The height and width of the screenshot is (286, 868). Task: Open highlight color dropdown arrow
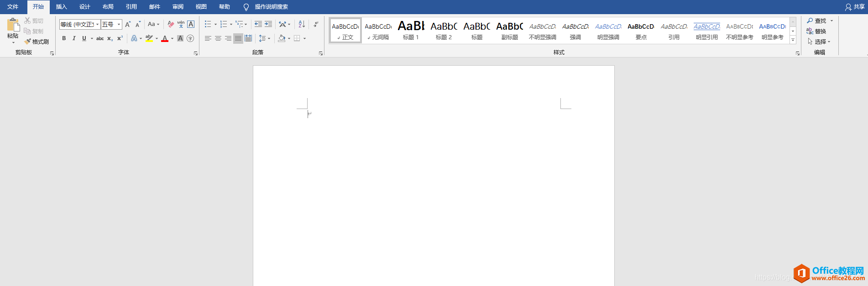tap(157, 38)
